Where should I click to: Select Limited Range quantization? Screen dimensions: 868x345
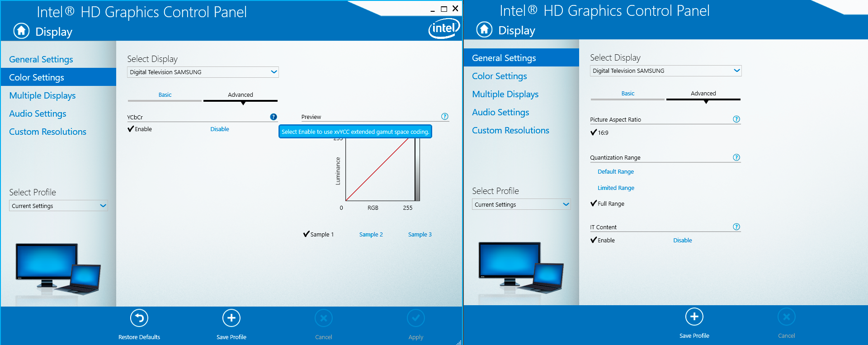(x=616, y=188)
